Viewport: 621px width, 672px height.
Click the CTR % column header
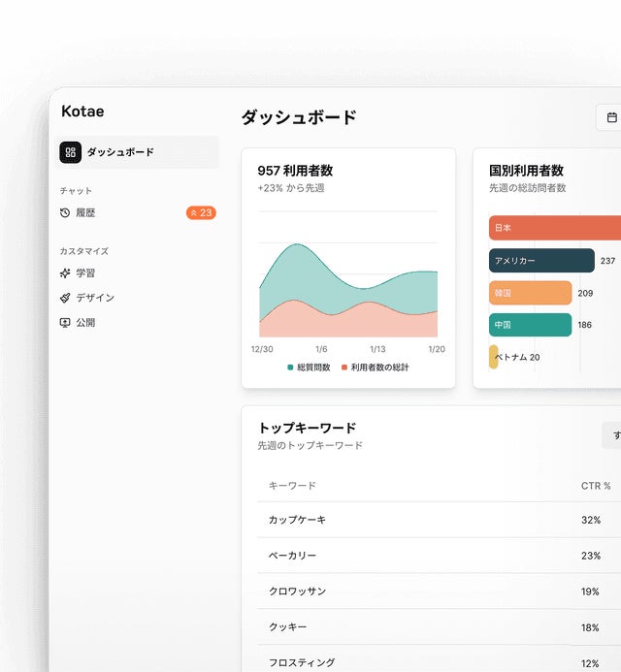(596, 486)
